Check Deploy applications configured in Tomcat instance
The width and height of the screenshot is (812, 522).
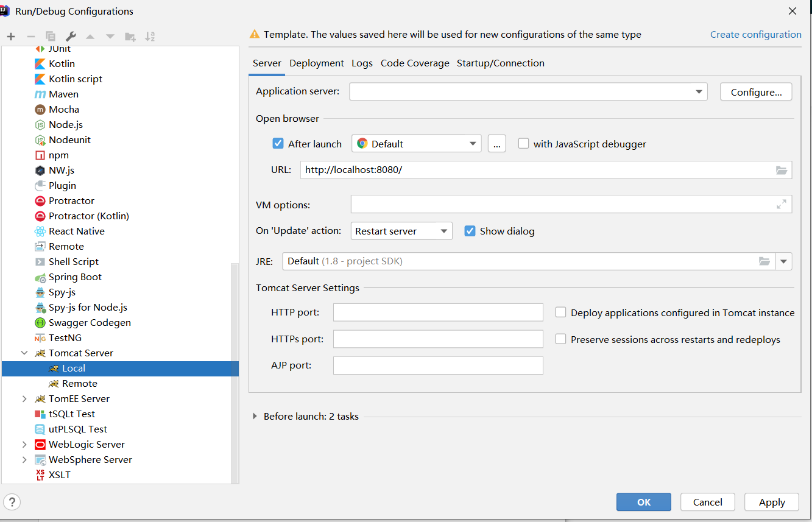pyautogui.click(x=560, y=312)
